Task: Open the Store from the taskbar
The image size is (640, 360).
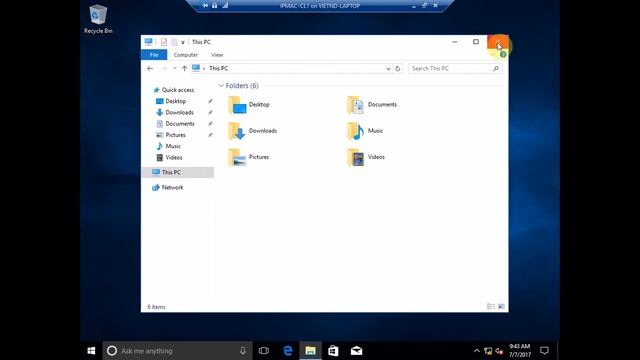Action: [333, 351]
